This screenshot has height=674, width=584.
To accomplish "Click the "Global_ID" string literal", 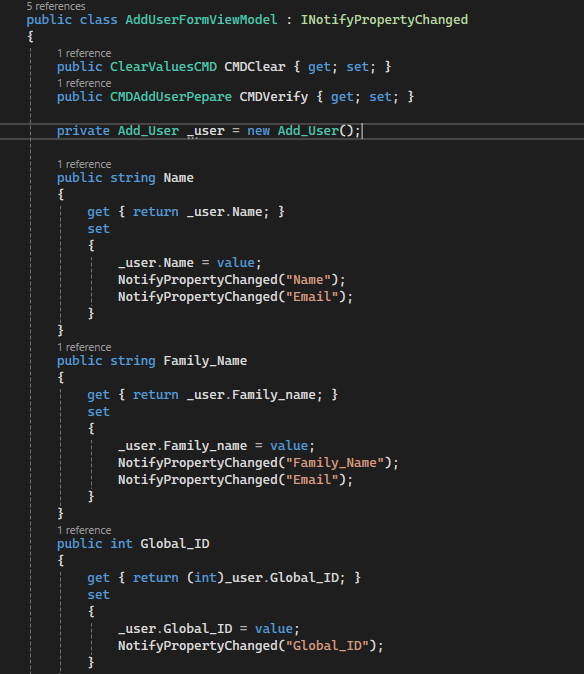I will click(x=327, y=646).
